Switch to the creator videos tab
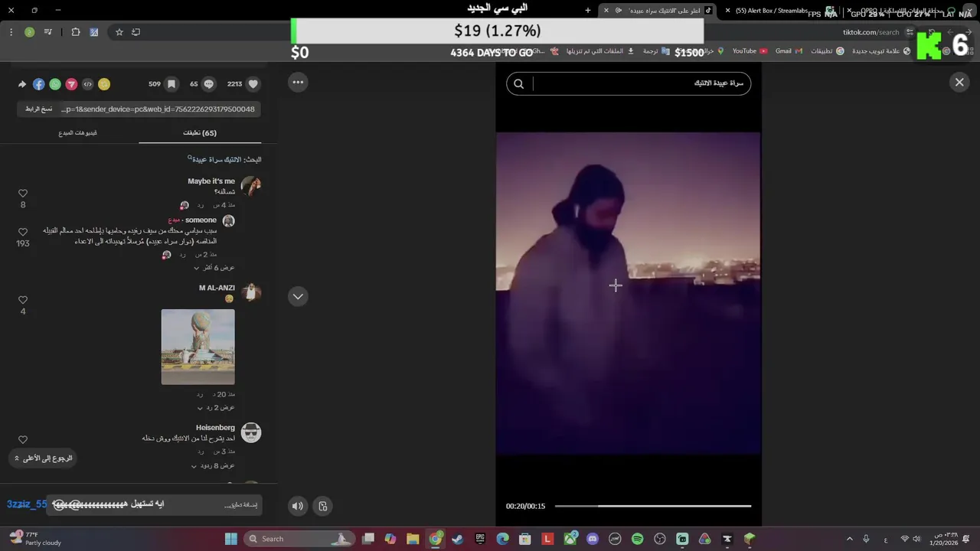Screen dimensions: 980x551 [x=77, y=133]
